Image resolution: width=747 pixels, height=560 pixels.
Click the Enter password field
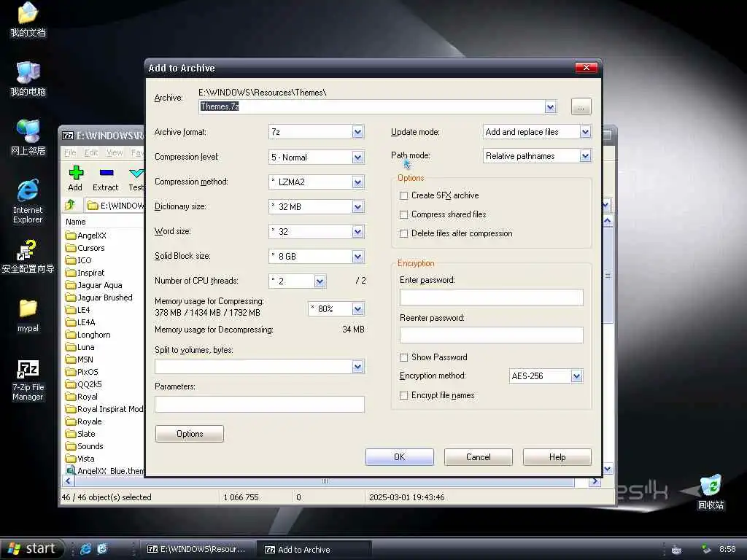(x=491, y=297)
